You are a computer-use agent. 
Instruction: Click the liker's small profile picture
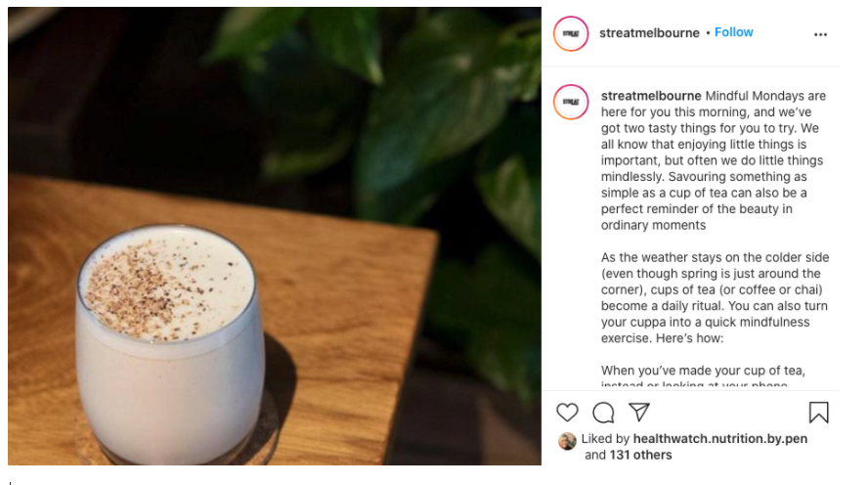567,441
